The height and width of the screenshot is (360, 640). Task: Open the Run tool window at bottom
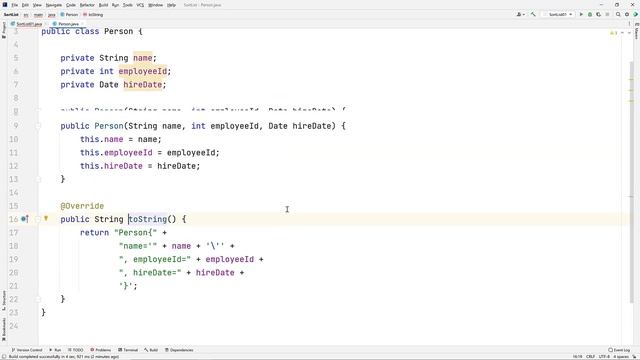coord(55,350)
